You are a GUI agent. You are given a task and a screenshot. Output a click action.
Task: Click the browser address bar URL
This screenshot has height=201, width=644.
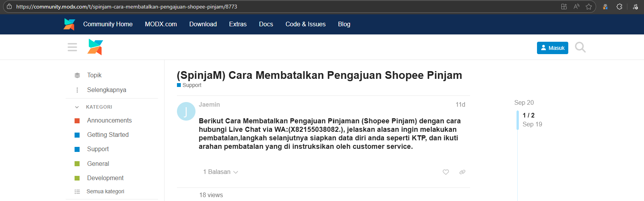click(126, 7)
